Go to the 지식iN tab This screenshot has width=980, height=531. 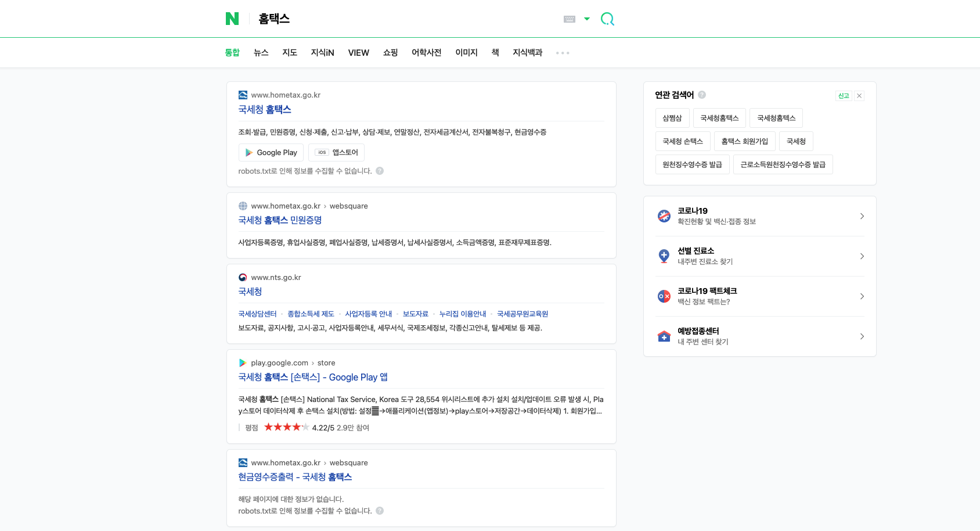point(322,52)
